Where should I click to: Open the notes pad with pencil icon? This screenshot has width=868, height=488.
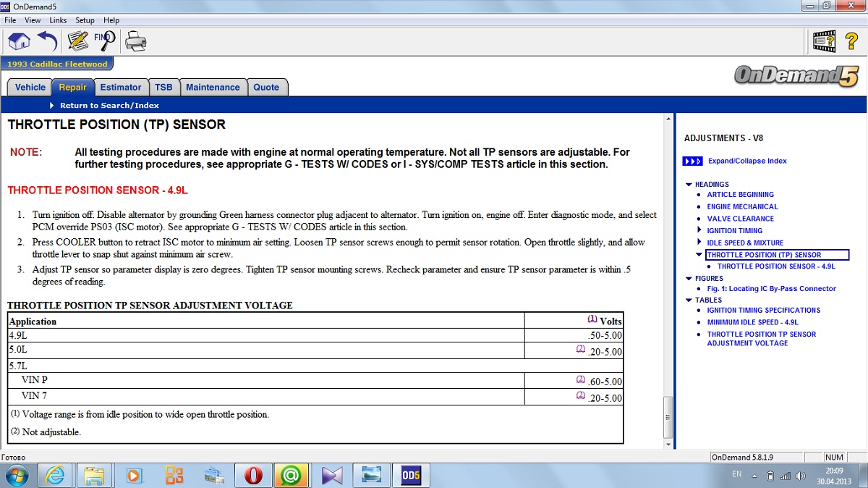(77, 41)
